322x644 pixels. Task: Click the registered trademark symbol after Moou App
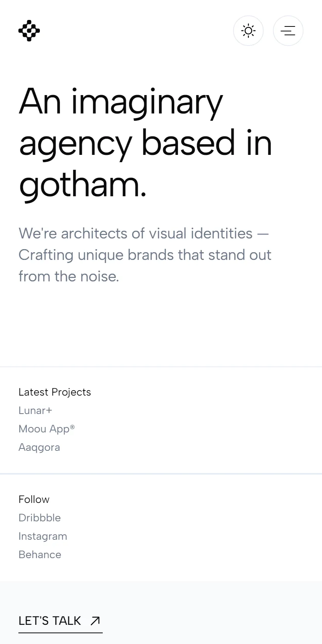point(72,427)
